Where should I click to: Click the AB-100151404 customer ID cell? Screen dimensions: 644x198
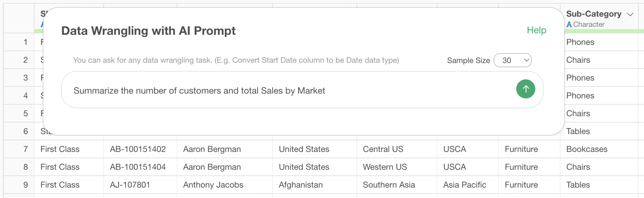[138, 167]
